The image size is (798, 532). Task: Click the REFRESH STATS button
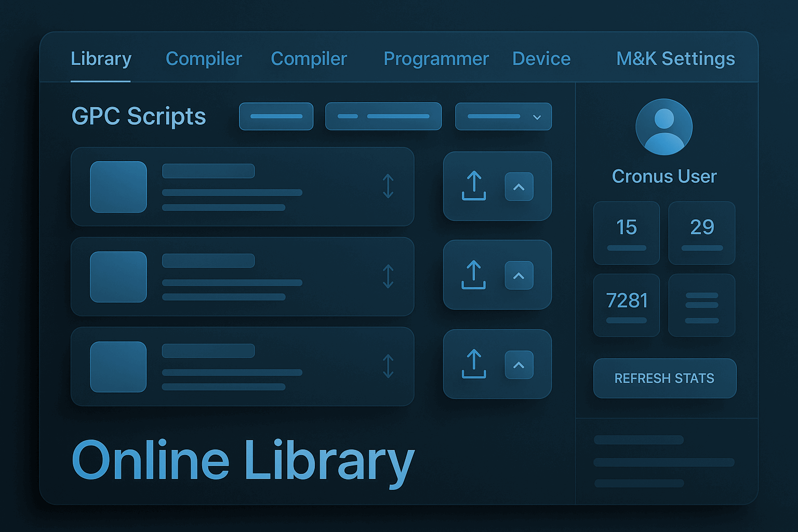pos(664,378)
